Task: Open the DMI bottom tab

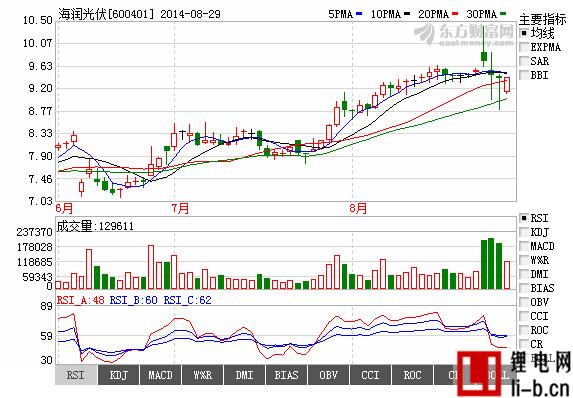Action: 244,375
